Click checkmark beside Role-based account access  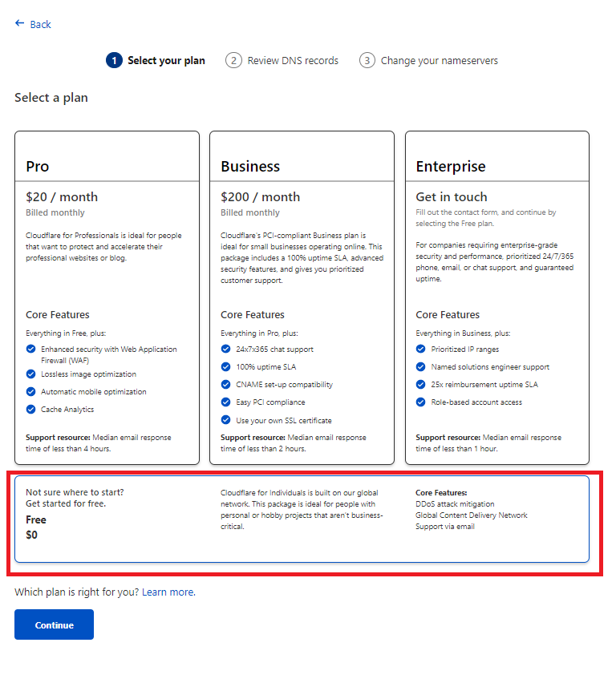[x=421, y=402]
